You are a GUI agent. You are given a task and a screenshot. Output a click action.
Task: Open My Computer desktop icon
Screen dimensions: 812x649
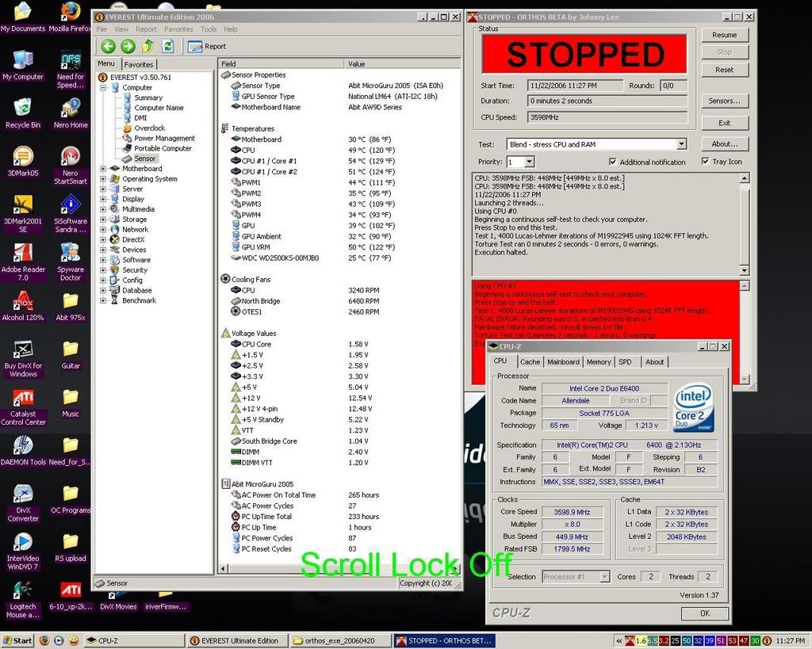click(x=23, y=66)
